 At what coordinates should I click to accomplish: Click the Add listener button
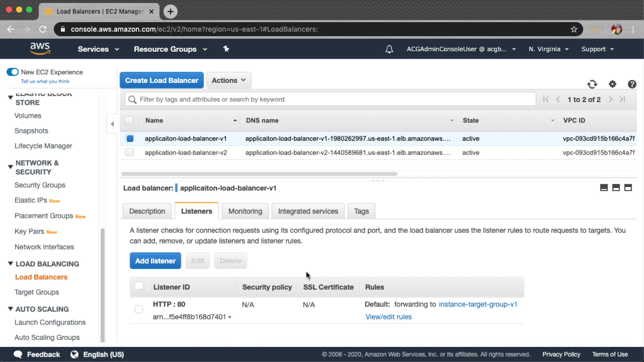(x=155, y=261)
